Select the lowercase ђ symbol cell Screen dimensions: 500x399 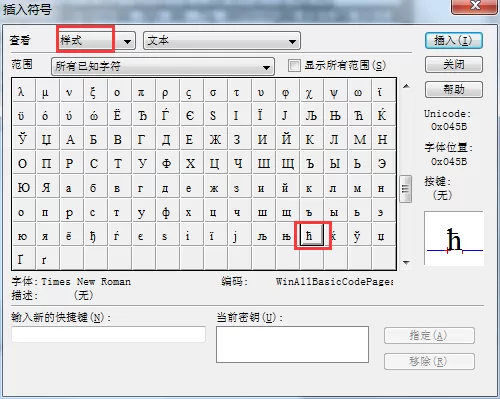click(95, 235)
